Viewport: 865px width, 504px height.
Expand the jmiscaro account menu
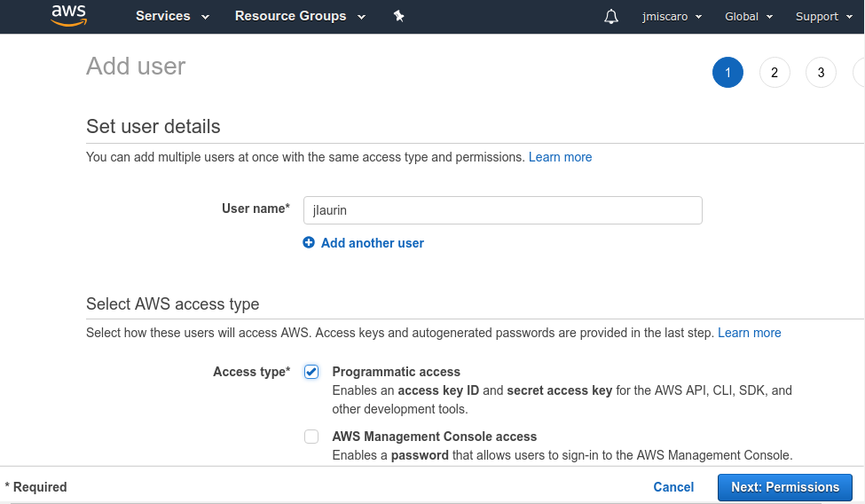tap(672, 17)
